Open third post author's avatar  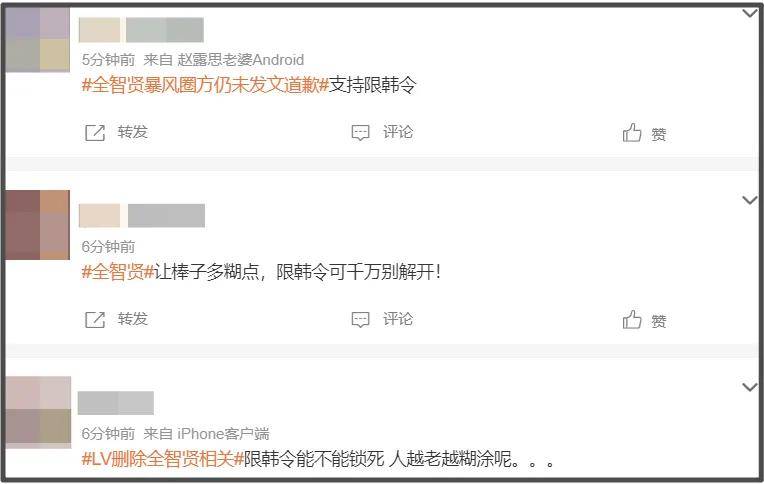point(38,412)
